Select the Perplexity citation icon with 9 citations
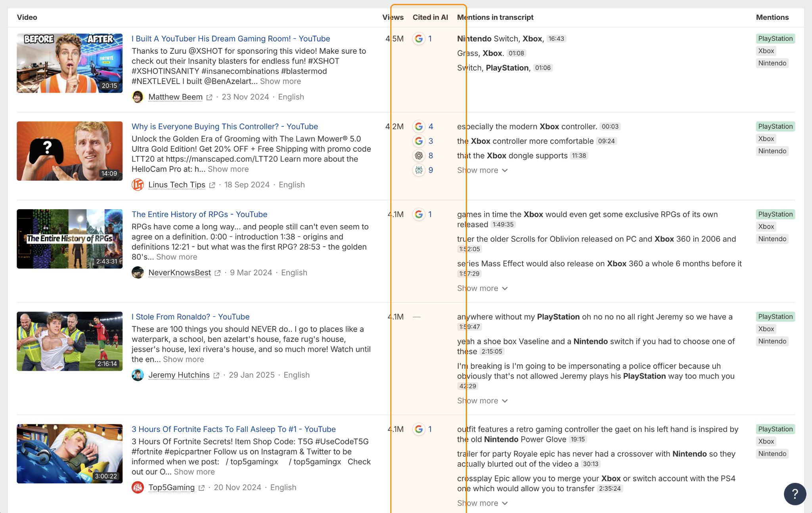The height and width of the screenshot is (513, 812). pyautogui.click(x=418, y=170)
